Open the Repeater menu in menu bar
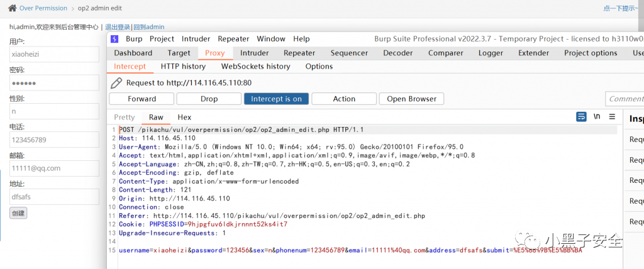Viewport: 644px width, 269px height. point(233,39)
